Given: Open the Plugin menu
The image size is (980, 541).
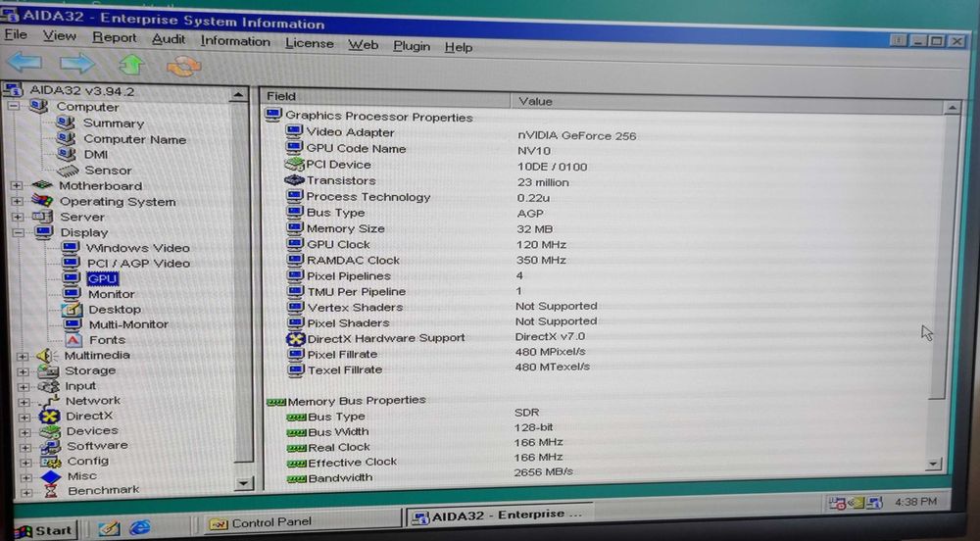Looking at the screenshot, I should click(412, 46).
